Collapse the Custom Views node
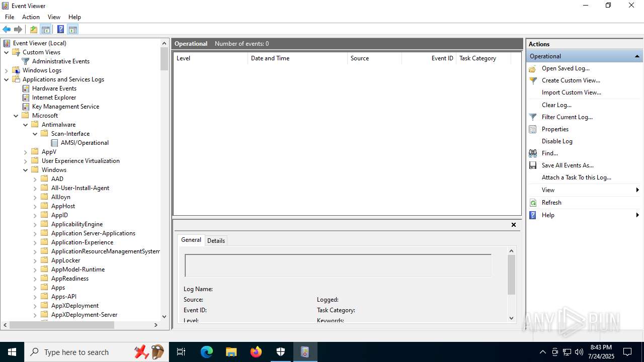The height and width of the screenshot is (362, 644). pyautogui.click(x=7, y=52)
